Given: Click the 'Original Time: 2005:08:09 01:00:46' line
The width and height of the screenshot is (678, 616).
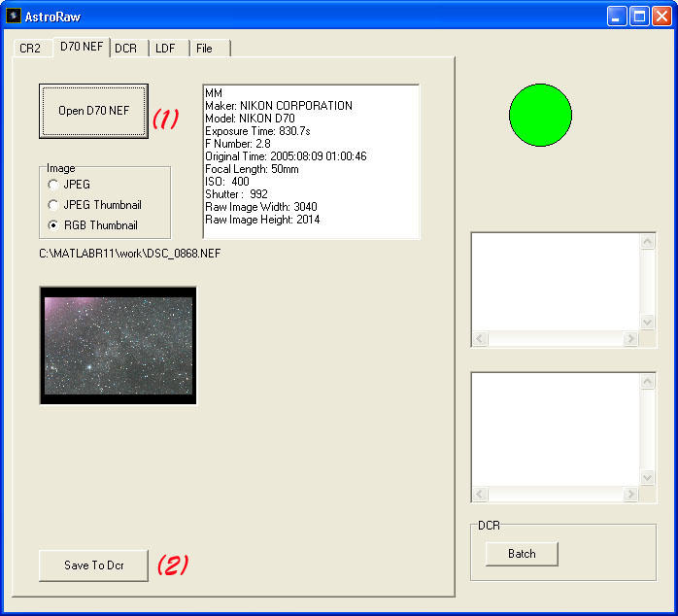Looking at the screenshot, I should (x=286, y=156).
